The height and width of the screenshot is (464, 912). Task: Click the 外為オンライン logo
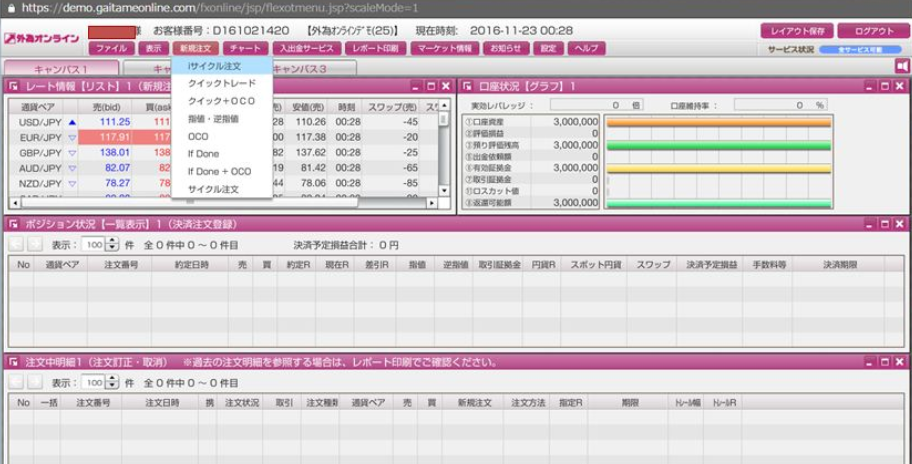(41, 39)
